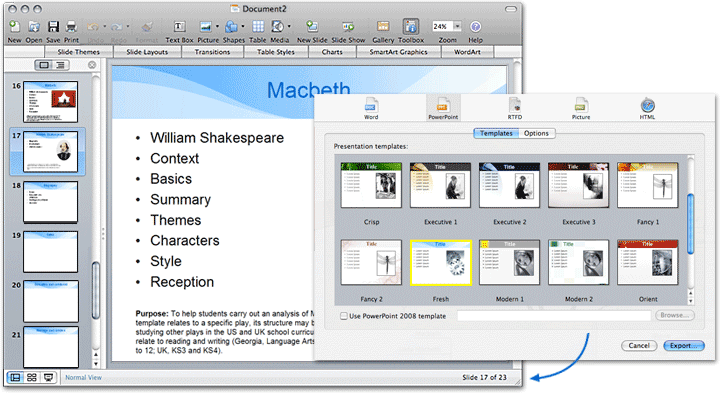Switch to Slide Sorter view icon
The image size is (721, 394).
[32, 377]
